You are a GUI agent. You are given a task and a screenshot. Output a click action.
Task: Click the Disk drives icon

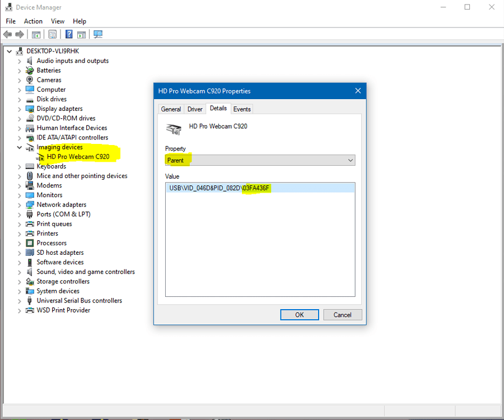pyautogui.click(x=30, y=100)
